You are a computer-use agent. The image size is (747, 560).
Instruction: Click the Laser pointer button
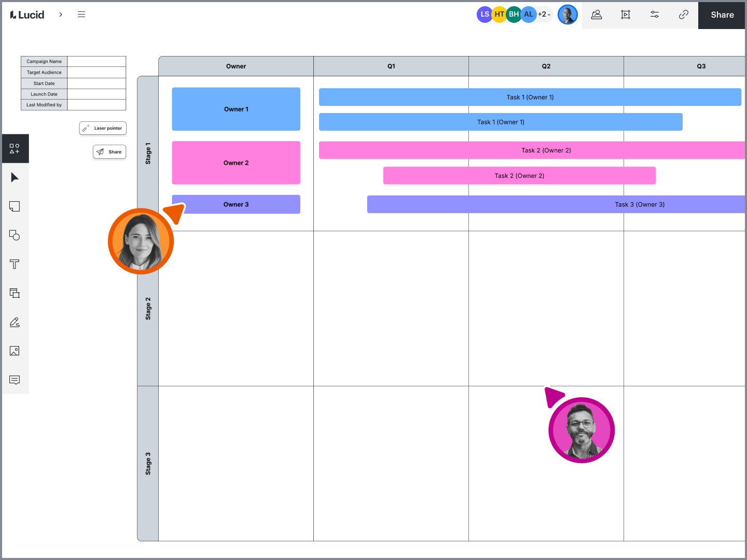[103, 128]
